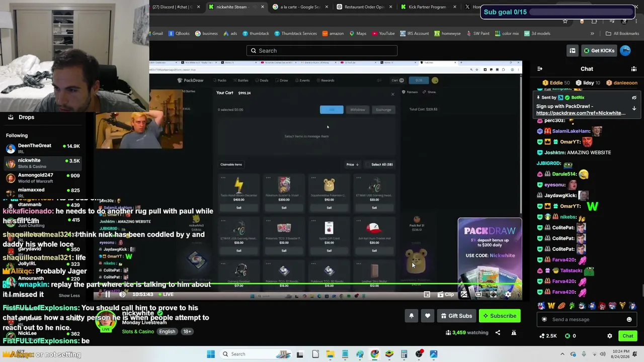644x362 pixels.
Task: Open the All Bookmarks folder
Action: (622, 34)
